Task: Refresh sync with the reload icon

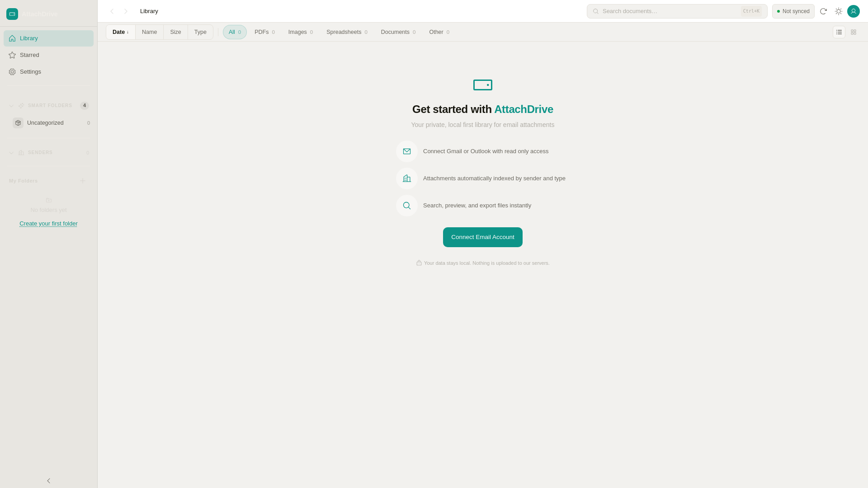Action: point(823,11)
